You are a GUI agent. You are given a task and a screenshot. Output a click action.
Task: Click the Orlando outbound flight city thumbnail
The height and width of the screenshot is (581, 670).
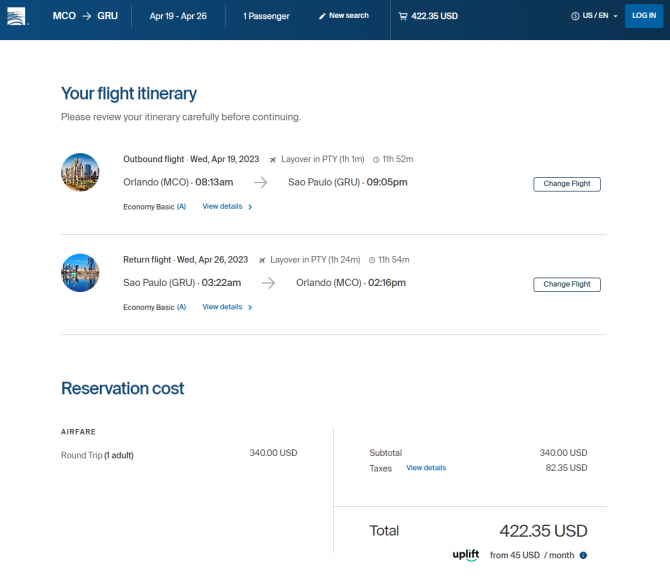(80, 172)
